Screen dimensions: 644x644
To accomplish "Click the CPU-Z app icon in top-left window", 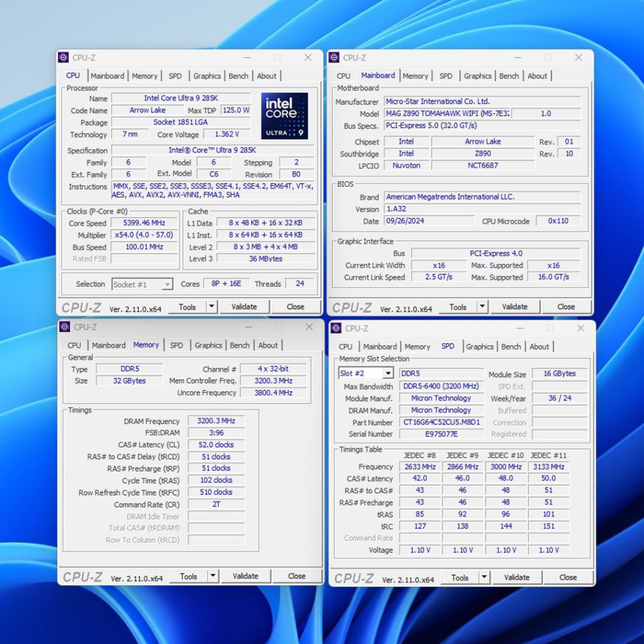I will [x=64, y=57].
